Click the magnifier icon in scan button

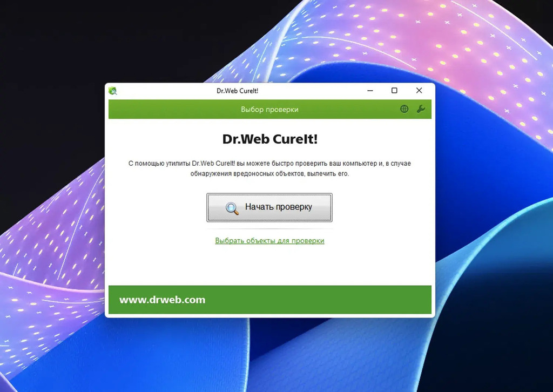(x=232, y=208)
